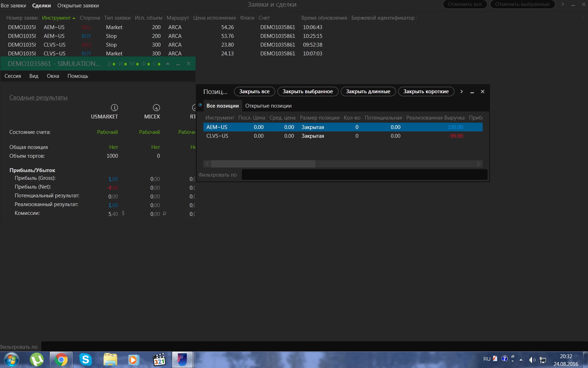This screenshot has height=368, width=588.
Task: Click the MICEX clock icon
Action: click(156, 108)
